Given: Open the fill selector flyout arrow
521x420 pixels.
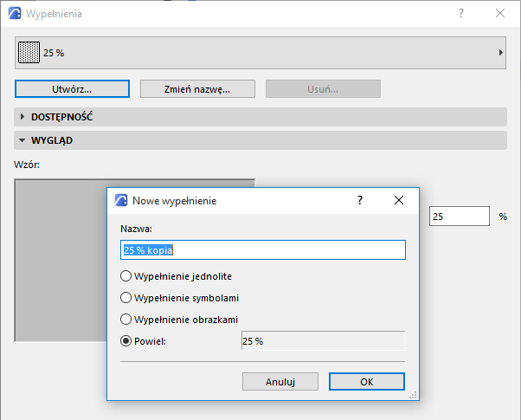Looking at the screenshot, I should click(x=501, y=53).
